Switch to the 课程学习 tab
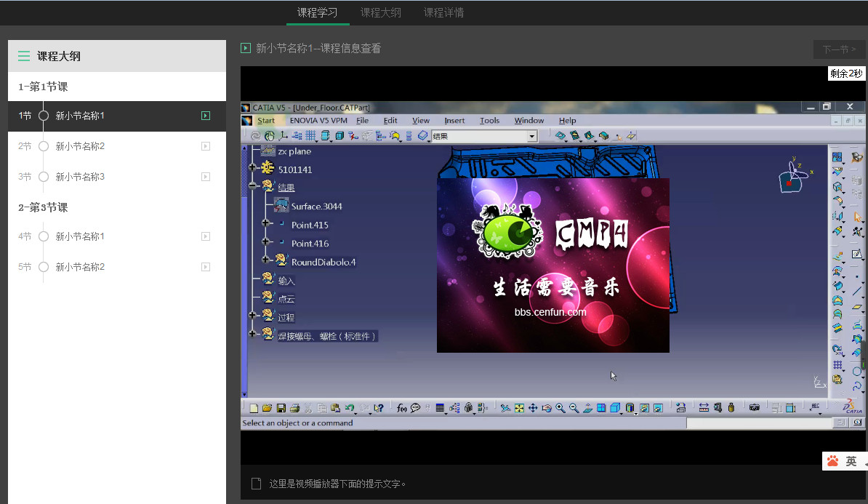 [x=317, y=13]
